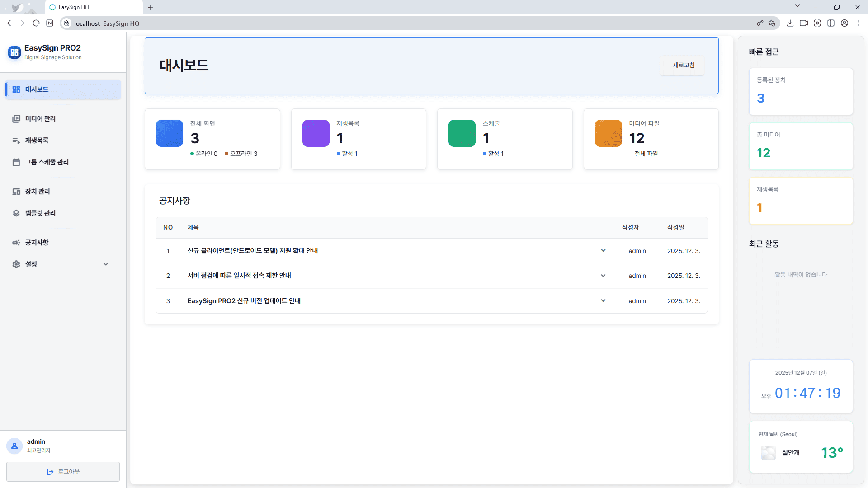
Task: Expand the first announcement about Android client support
Action: [x=603, y=251]
